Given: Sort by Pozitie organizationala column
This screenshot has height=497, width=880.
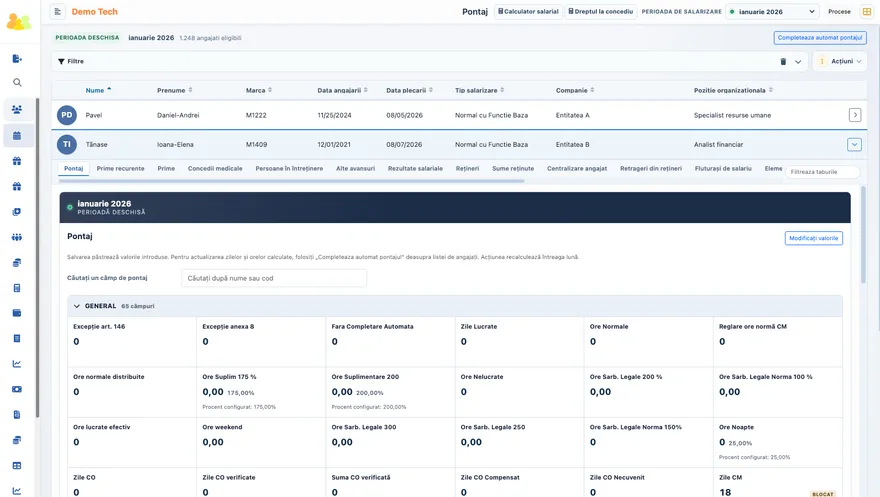Looking at the screenshot, I should tap(771, 90).
